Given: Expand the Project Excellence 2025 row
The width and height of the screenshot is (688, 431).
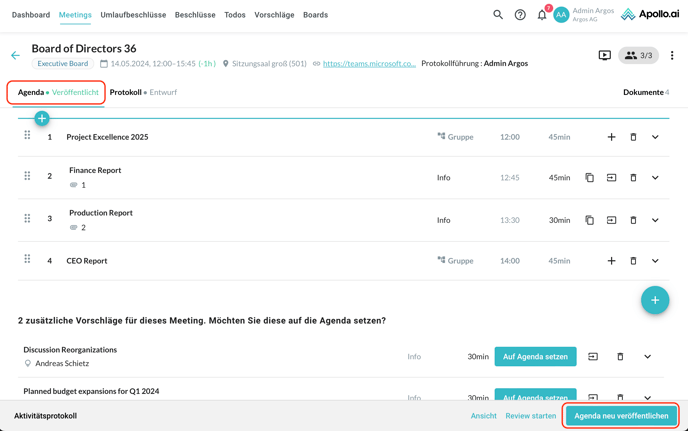Looking at the screenshot, I should 655,137.
